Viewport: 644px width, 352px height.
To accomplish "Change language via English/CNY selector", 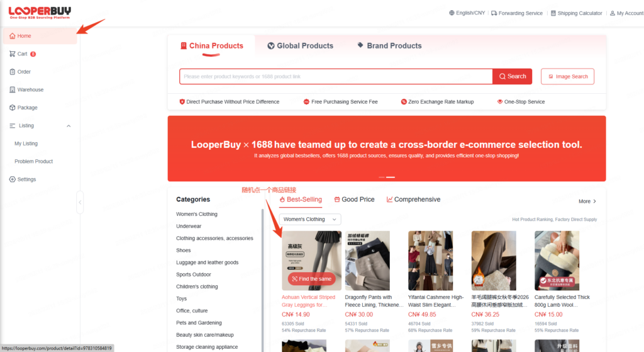I will point(467,13).
